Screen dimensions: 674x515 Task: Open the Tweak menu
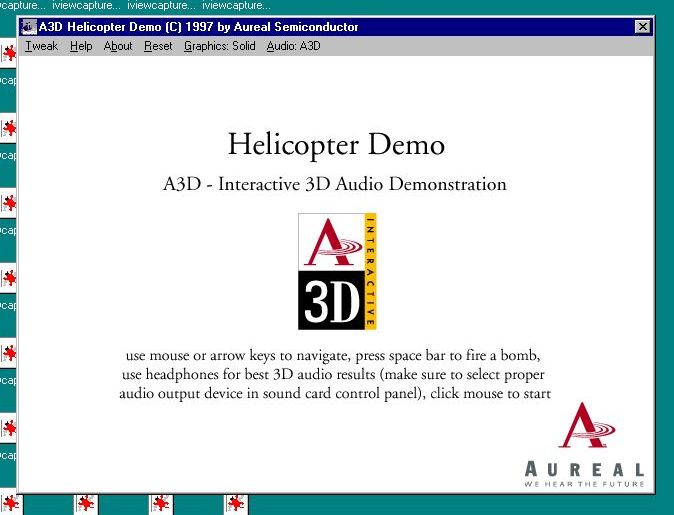41,46
